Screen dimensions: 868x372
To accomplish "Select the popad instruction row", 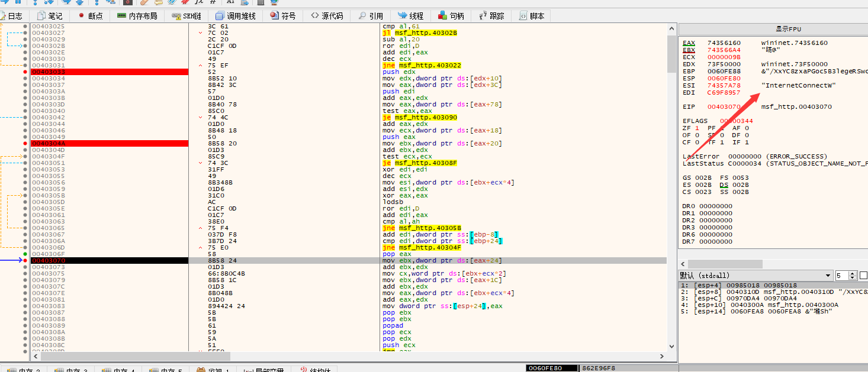I will (393, 325).
